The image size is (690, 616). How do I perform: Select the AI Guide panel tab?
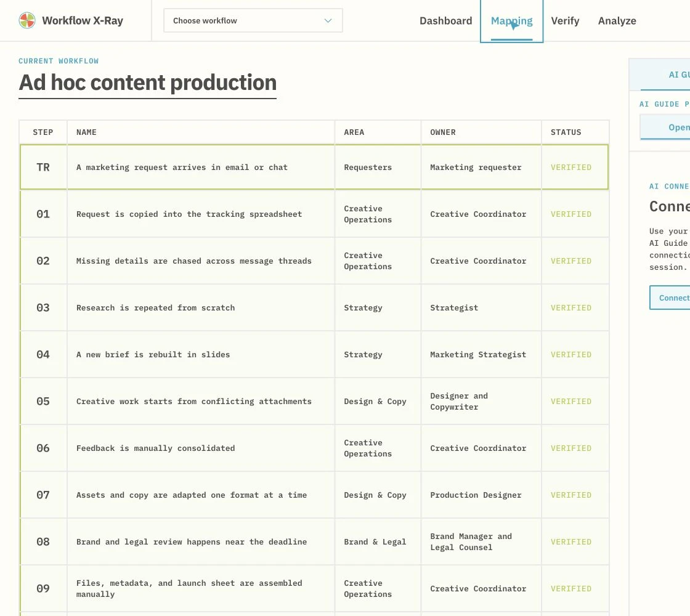pyautogui.click(x=660, y=75)
